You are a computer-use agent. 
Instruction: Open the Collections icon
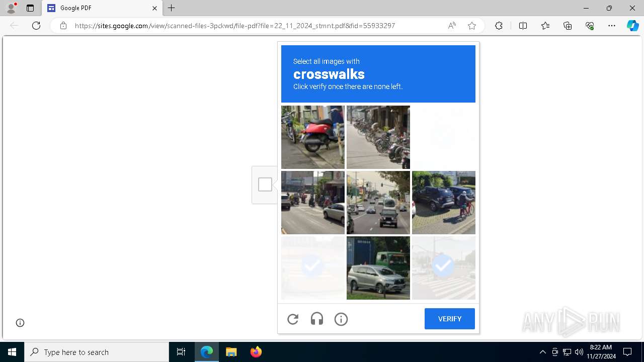(568, 26)
